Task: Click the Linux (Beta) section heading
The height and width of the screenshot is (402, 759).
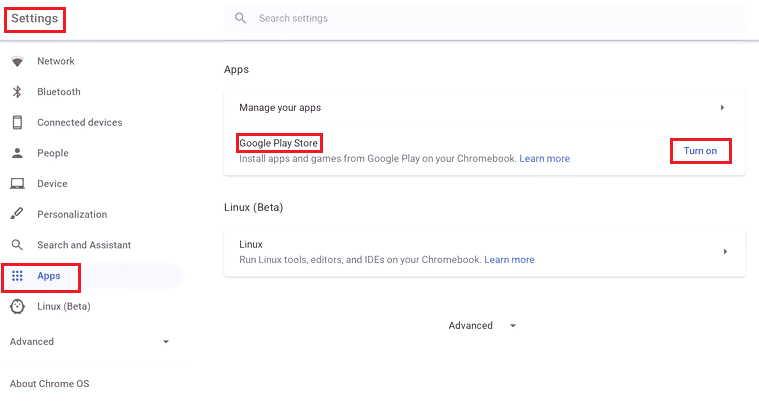Action: tap(253, 207)
